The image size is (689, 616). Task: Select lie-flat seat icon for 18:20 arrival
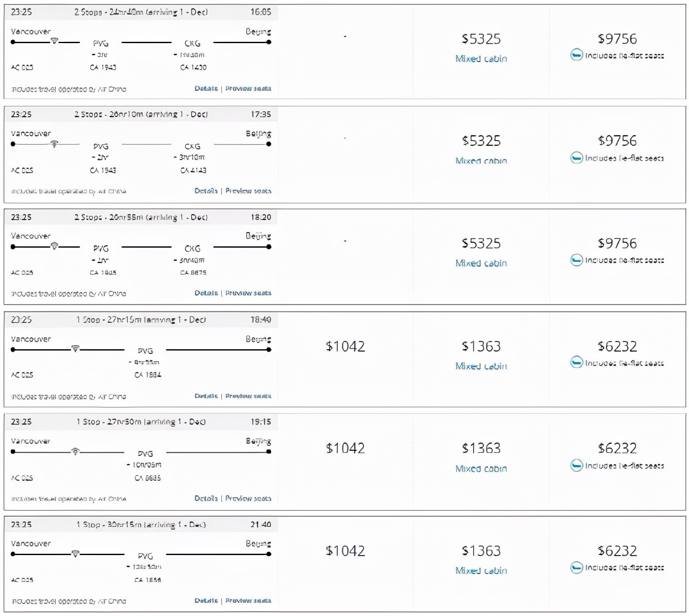576,261
